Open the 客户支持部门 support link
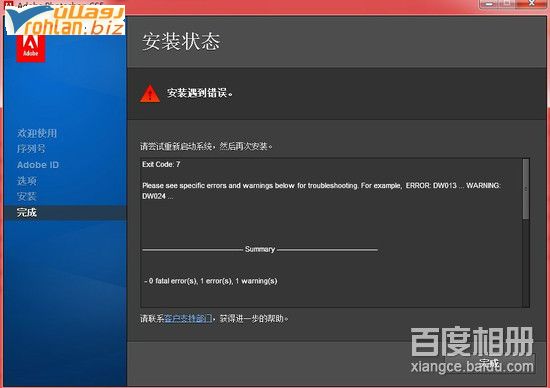Viewport: 550px width, 388px height. 188,319
